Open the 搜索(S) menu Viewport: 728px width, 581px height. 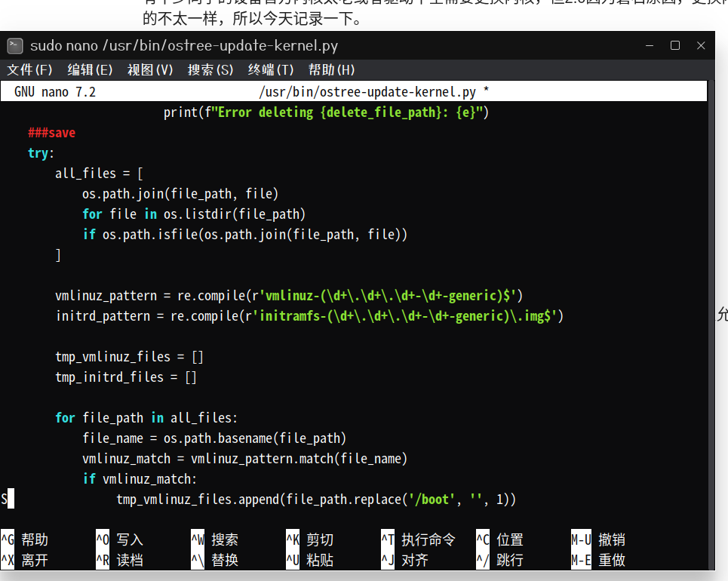[210, 70]
